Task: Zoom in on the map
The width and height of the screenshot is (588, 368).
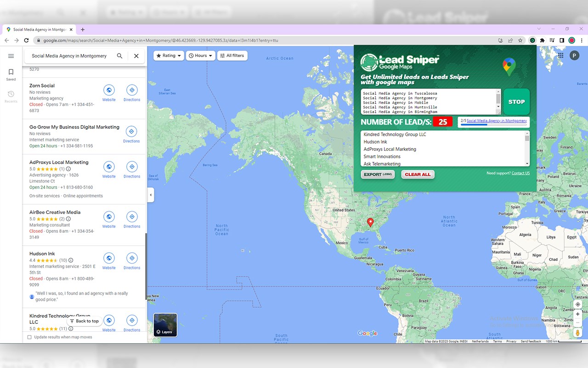Action: tap(578, 314)
